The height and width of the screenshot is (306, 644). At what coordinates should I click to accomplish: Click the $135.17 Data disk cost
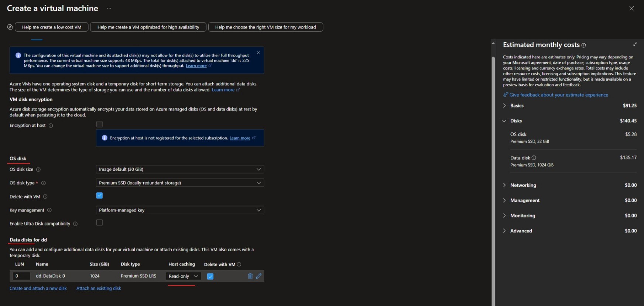[628, 157]
